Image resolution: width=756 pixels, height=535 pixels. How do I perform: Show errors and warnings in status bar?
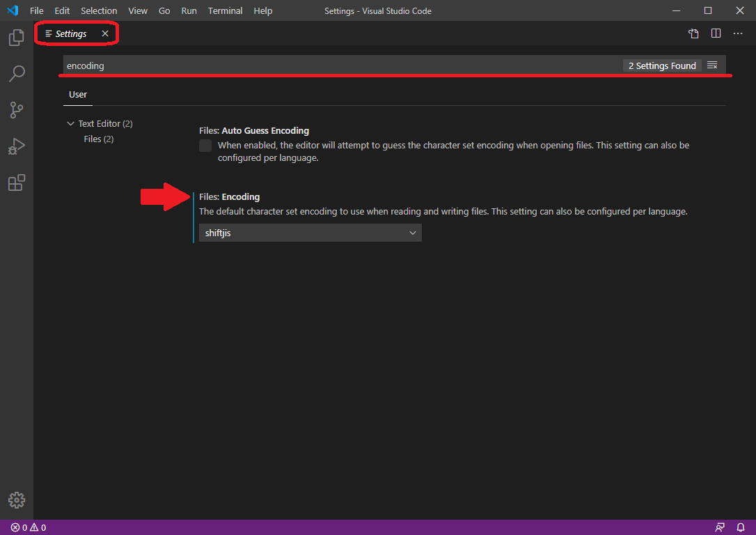(x=29, y=527)
